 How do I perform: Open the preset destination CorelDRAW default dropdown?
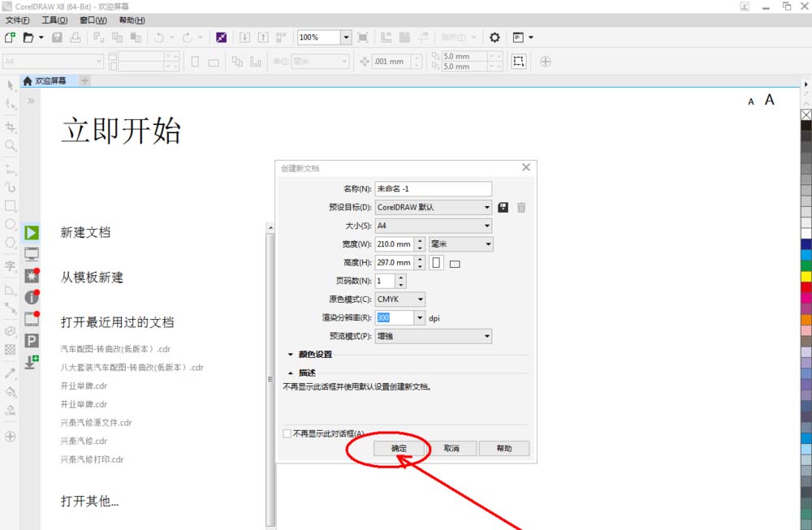coord(434,207)
